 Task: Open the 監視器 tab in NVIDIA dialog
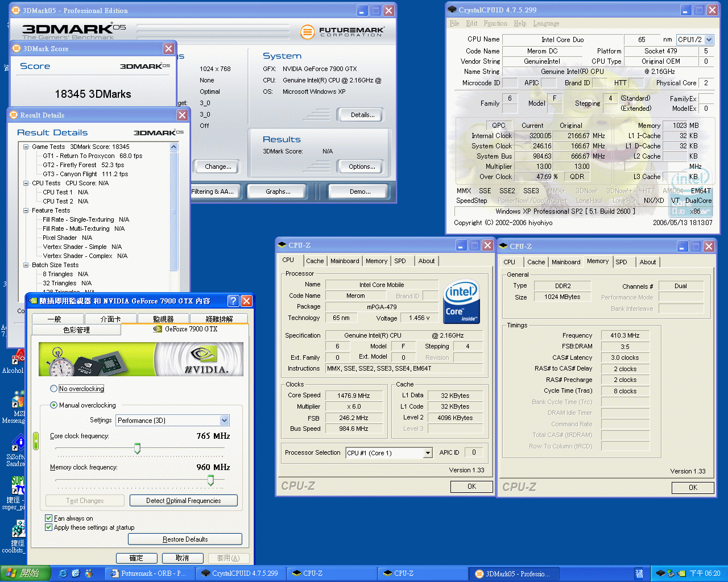(x=163, y=319)
